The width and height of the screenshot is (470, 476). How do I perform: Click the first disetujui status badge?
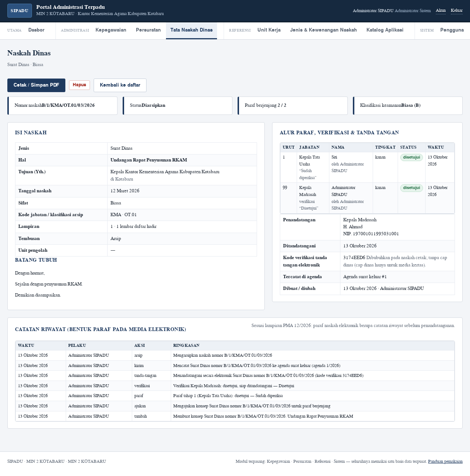[x=411, y=157]
